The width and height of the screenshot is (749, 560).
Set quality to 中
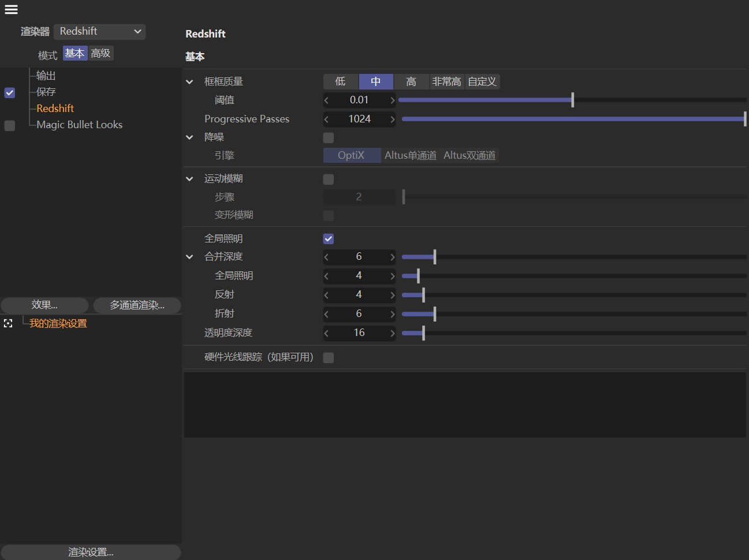click(376, 81)
